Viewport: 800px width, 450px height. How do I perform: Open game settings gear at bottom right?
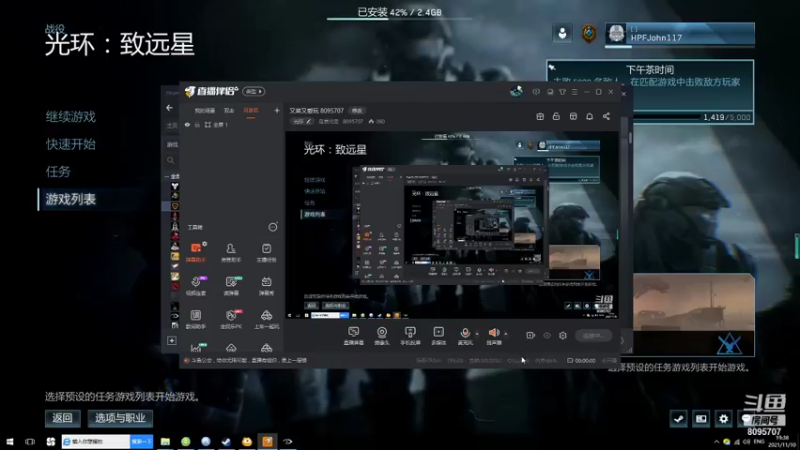[723, 419]
